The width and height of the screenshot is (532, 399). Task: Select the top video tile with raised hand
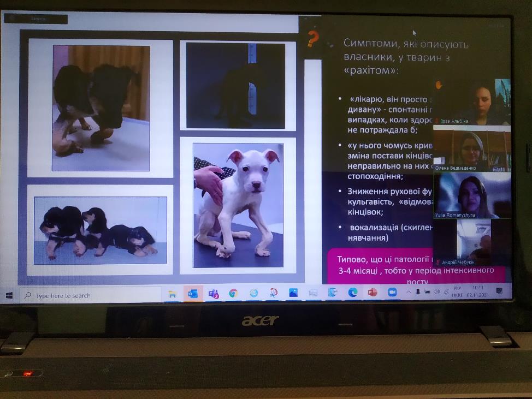[x=472, y=102]
